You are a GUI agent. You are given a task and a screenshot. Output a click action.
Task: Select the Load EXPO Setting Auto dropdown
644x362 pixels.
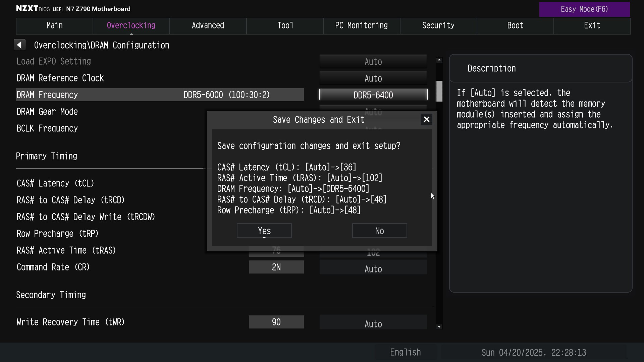pyautogui.click(x=373, y=61)
